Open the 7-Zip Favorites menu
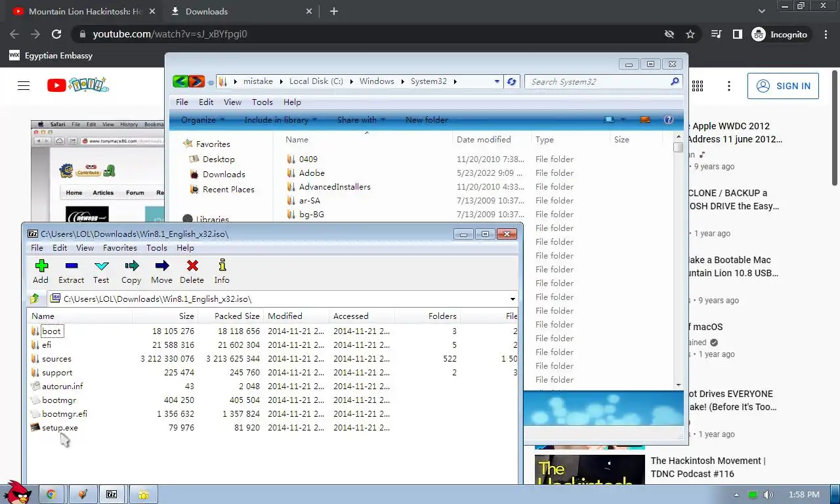The width and height of the screenshot is (840, 504). [120, 248]
